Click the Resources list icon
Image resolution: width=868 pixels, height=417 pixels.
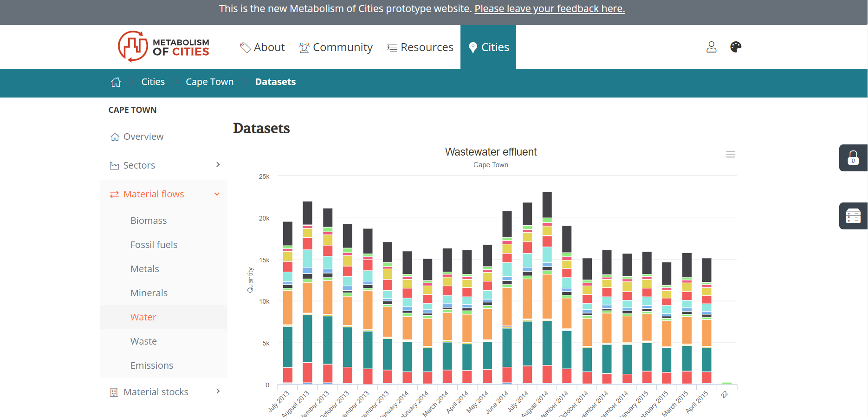pos(392,48)
